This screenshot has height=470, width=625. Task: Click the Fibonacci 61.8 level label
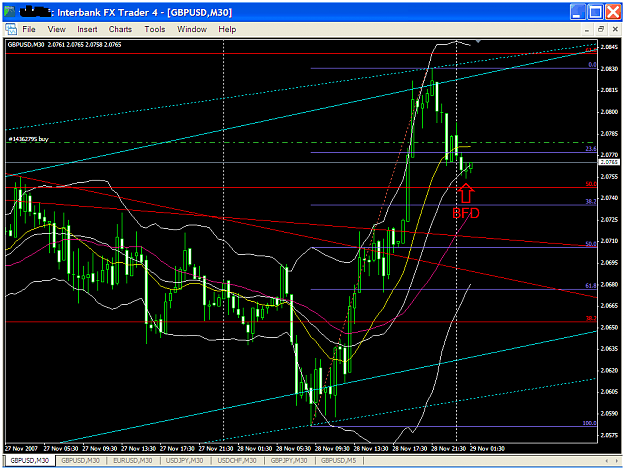591,285
